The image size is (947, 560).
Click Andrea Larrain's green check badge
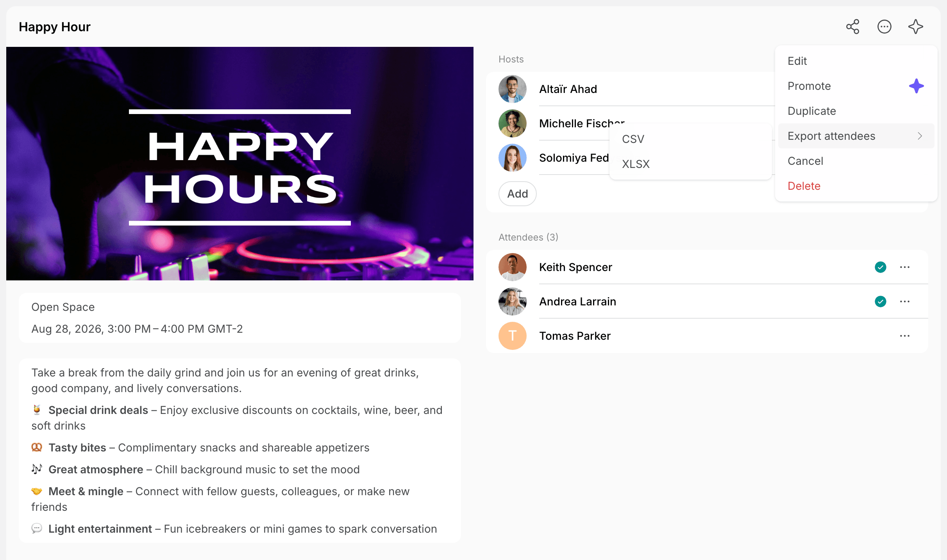pyautogui.click(x=881, y=301)
